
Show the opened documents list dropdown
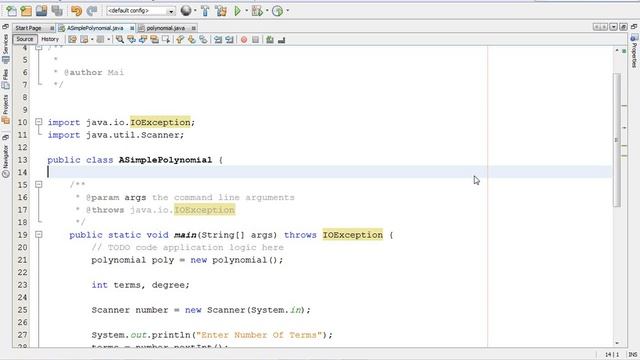(x=613, y=27)
